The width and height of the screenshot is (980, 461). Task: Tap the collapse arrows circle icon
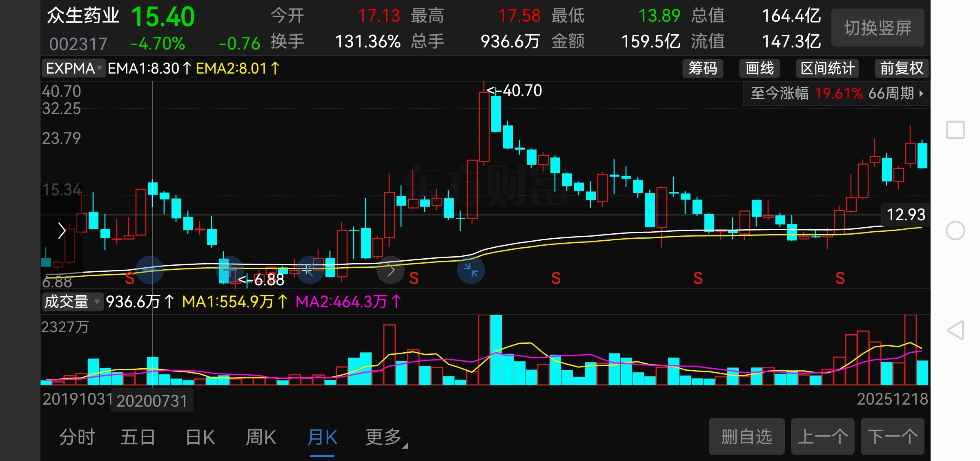coord(471,270)
